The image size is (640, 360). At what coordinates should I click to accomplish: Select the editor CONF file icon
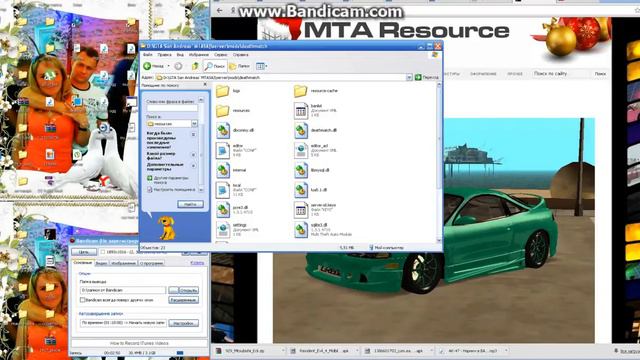[223, 151]
